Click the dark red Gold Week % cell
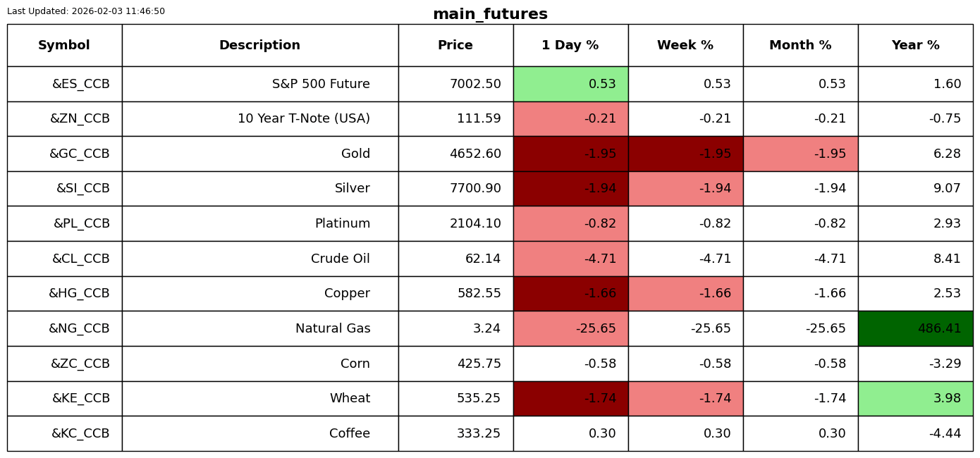This screenshot has width=980, height=458. [685, 154]
